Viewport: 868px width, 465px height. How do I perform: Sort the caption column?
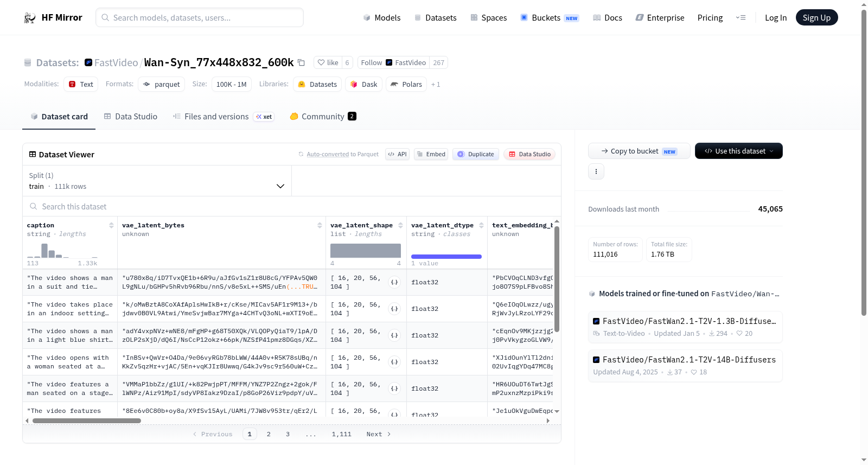pos(111,225)
